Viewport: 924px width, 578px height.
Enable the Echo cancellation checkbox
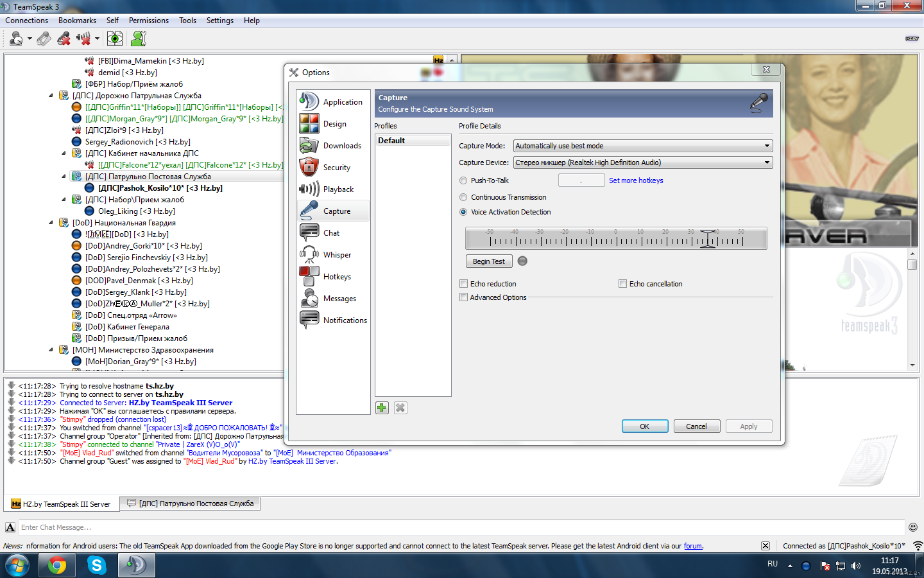pos(622,283)
